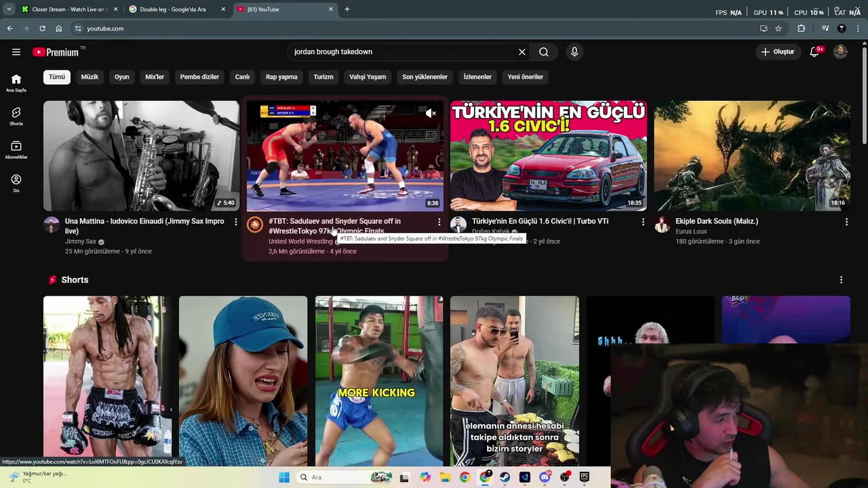Viewport: 868px width, 488px height.
Task: Open Türkiye'nin En Güçlü 1.6 Civic'i title
Action: pos(540,221)
